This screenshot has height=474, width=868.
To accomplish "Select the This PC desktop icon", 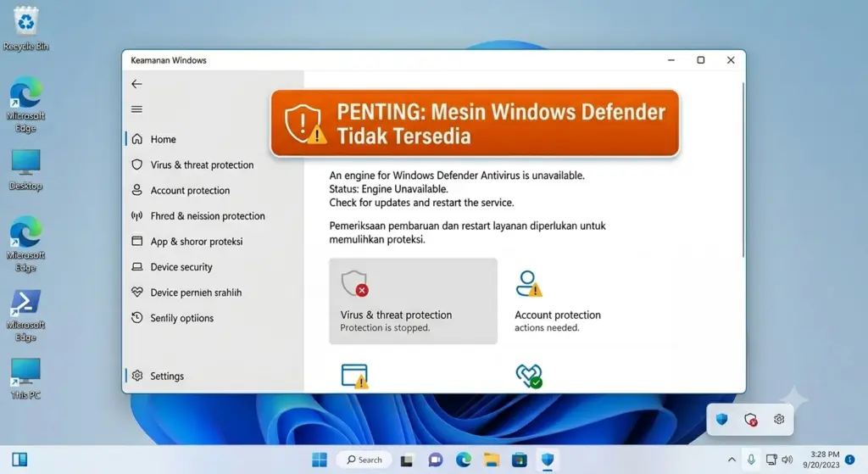I will pyautogui.click(x=25, y=379).
